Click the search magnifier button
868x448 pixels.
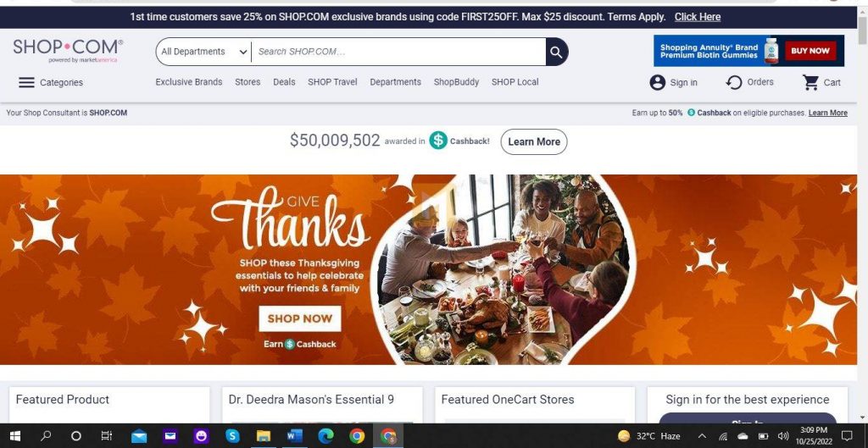556,52
